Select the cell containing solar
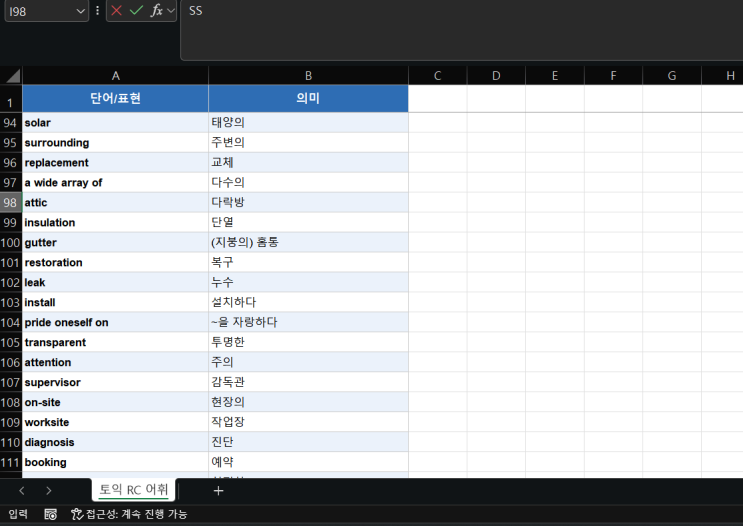This screenshot has height=526, width=743. tap(116, 123)
